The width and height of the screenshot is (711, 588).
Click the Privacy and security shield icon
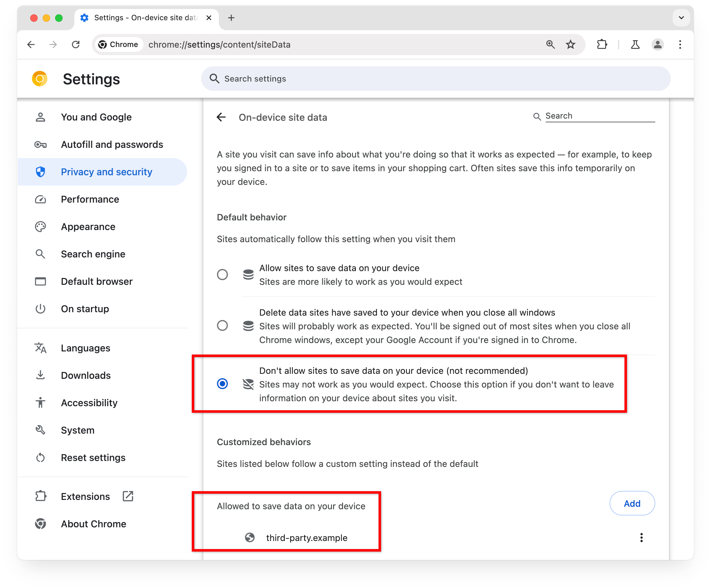(40, 172)
